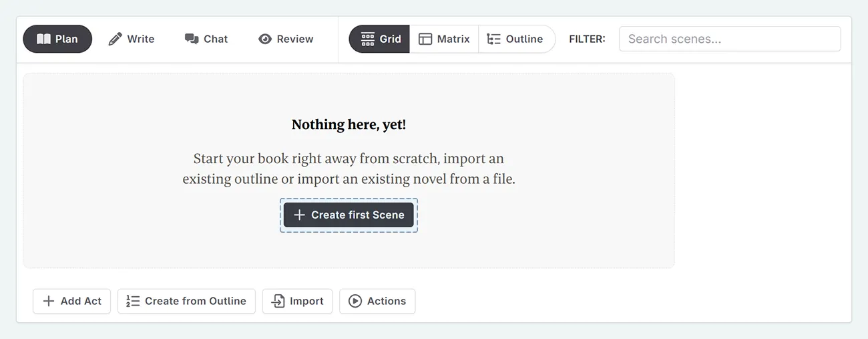Image resolution: width=868 pixels, height=339 pixels.
Task: Open the Chat tab
Action: point(206,39)
